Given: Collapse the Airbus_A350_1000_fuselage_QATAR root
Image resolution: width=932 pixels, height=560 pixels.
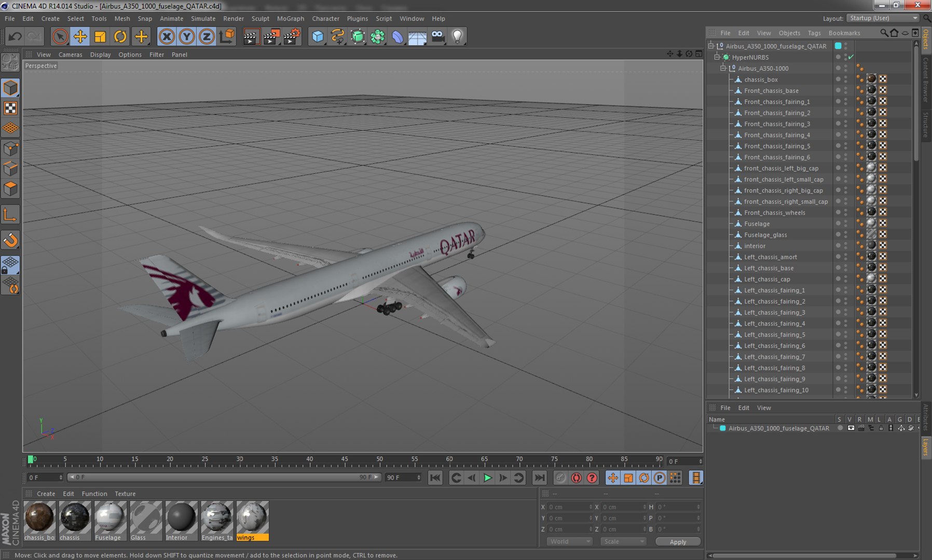Looking at the screenshot, I should (711, 46).
